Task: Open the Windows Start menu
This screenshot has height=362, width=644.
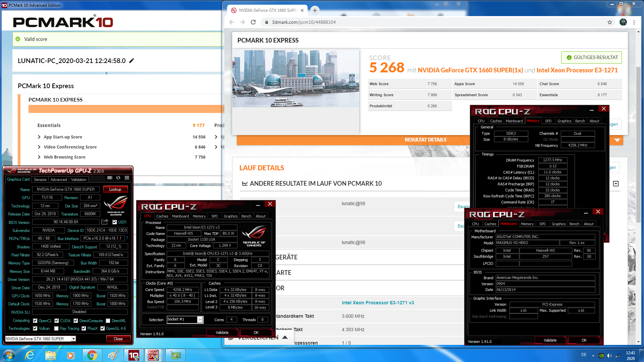Action: point(9,355)
